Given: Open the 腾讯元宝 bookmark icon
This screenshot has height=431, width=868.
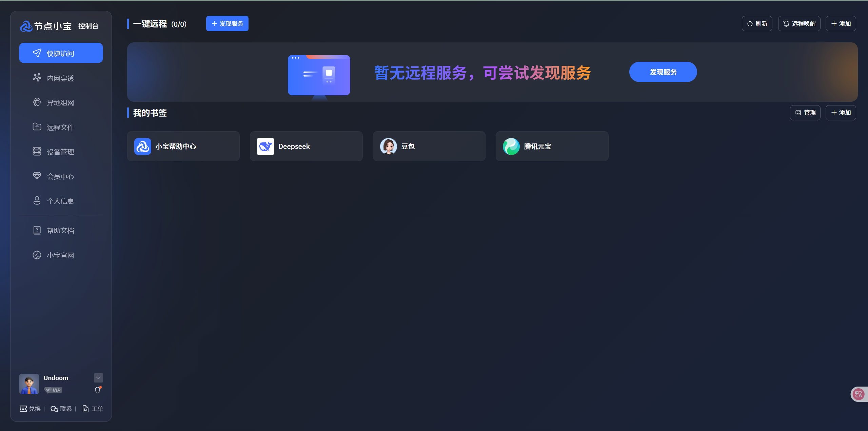Looking at the screenshot, I should (x=511, y=146).
